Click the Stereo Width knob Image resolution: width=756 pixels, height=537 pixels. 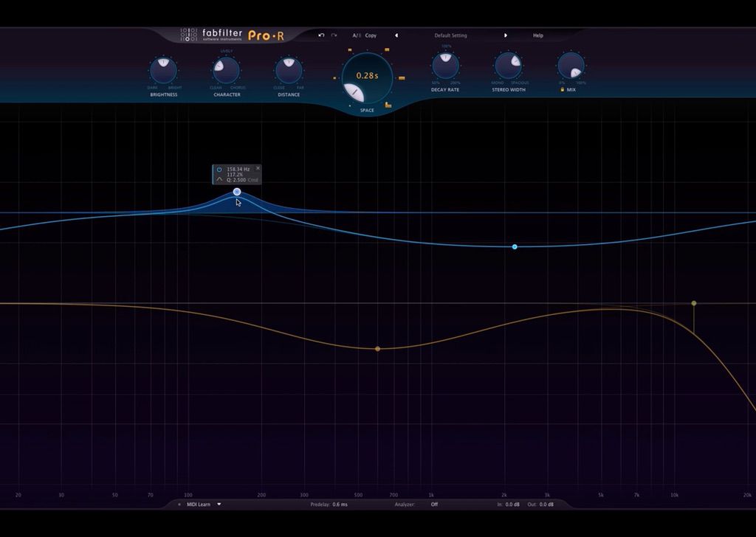point(508,66)
